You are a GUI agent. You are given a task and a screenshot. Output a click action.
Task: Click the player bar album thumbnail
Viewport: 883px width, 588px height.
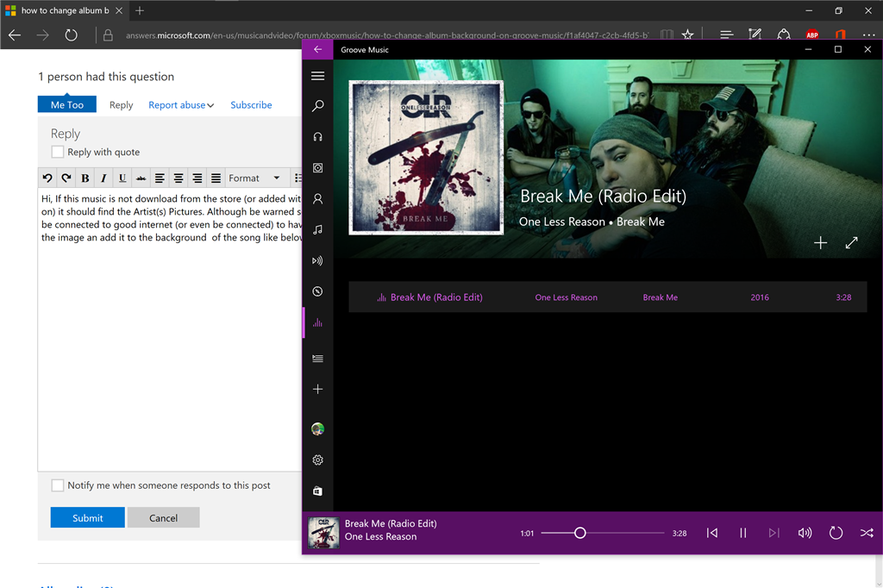tap(323, 533)
